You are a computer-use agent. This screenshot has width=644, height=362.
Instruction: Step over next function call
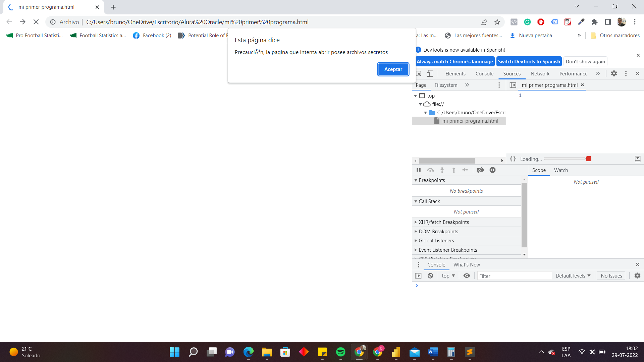431,170
